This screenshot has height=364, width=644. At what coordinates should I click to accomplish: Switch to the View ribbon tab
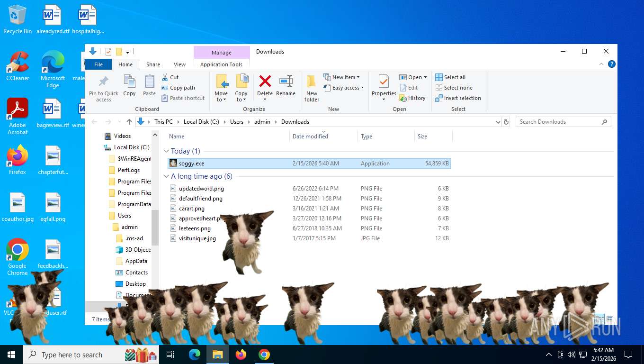pos(179,64)
